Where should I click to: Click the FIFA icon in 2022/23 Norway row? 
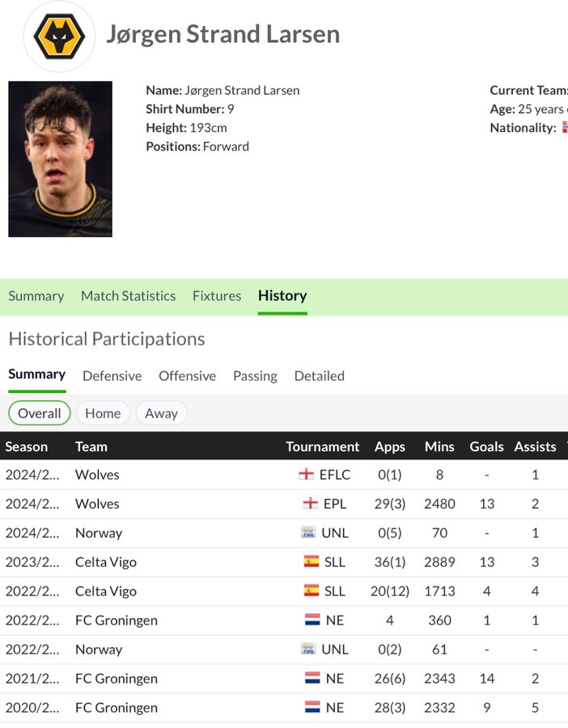[x=308, y=649]
